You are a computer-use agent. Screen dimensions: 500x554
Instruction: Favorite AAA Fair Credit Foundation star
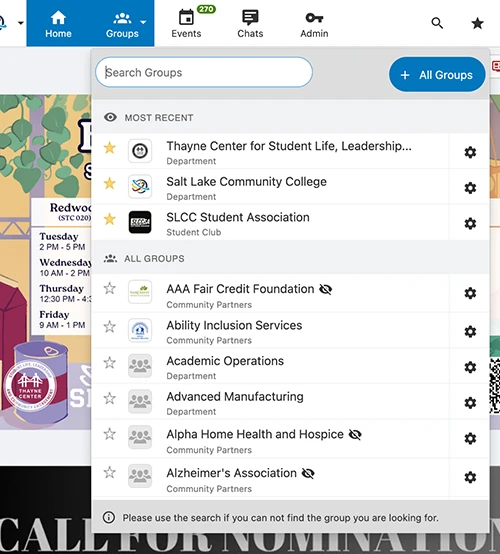pyautogui.click(x=110, y=288)
